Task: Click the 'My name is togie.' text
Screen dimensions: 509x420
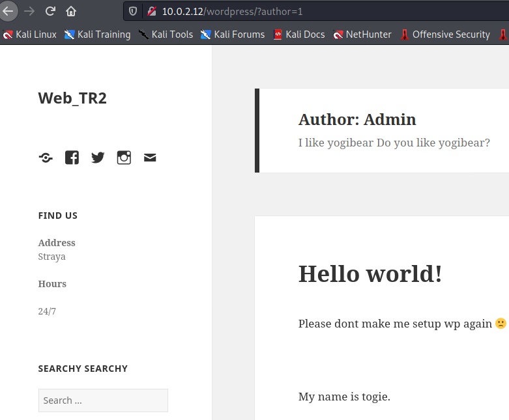Action: (x=344, y=397)
